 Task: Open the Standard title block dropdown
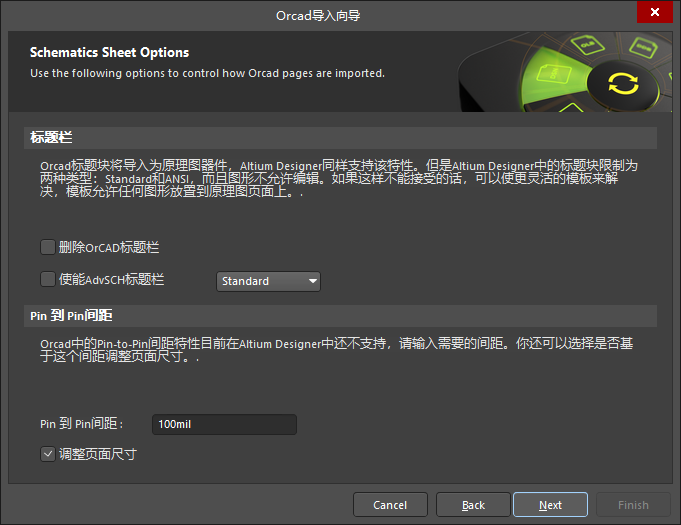pyautogui.click(x=268, y=282)
